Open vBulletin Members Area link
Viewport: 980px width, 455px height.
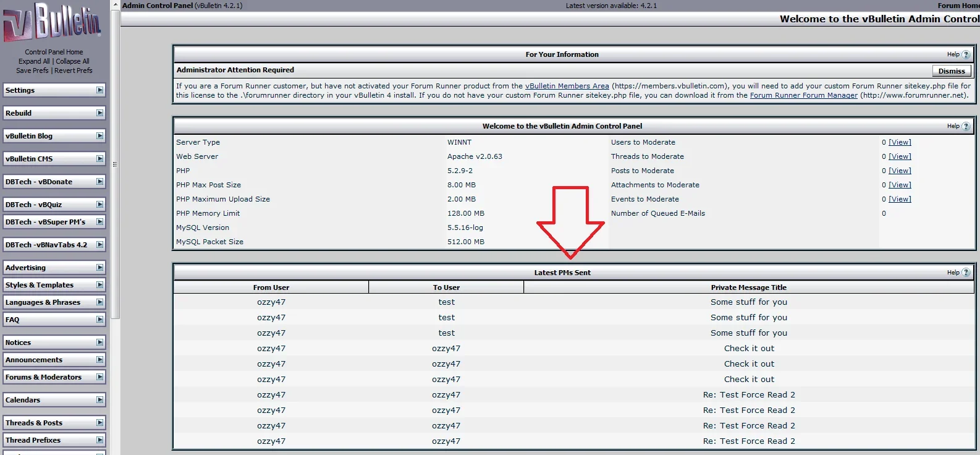point(567,86)
